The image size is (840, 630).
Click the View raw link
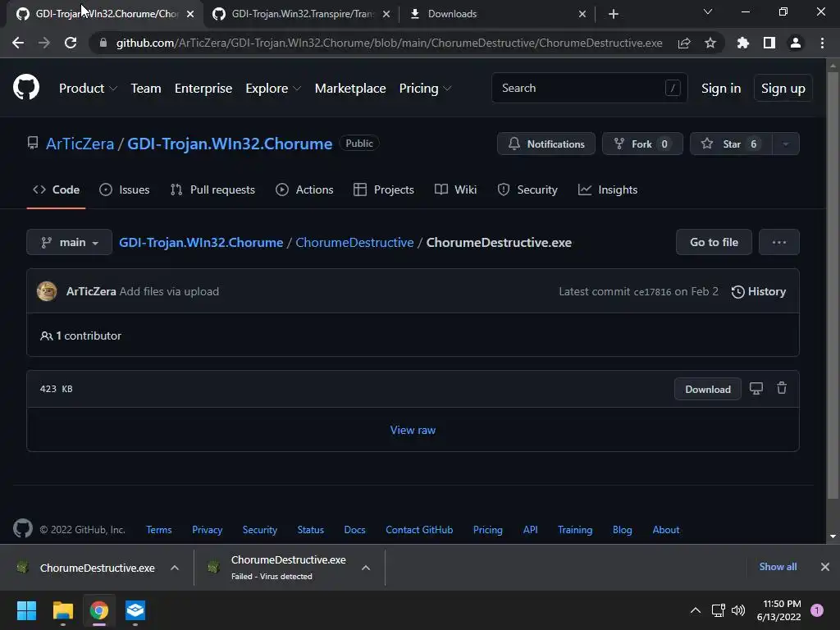click(413, 430)
